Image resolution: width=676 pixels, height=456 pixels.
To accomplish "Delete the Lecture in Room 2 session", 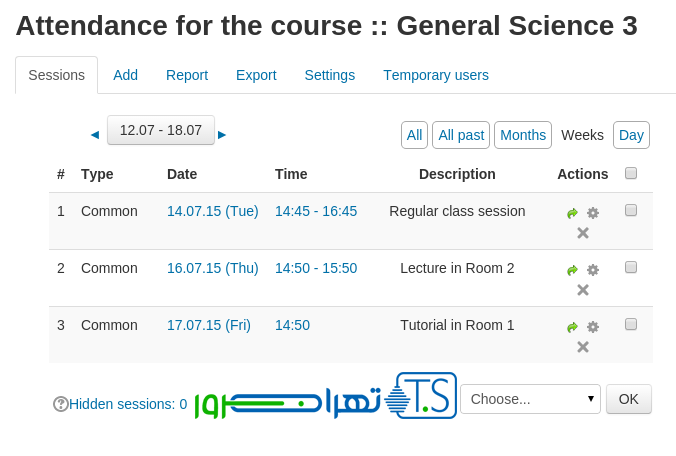I will [x=583, y=290].
